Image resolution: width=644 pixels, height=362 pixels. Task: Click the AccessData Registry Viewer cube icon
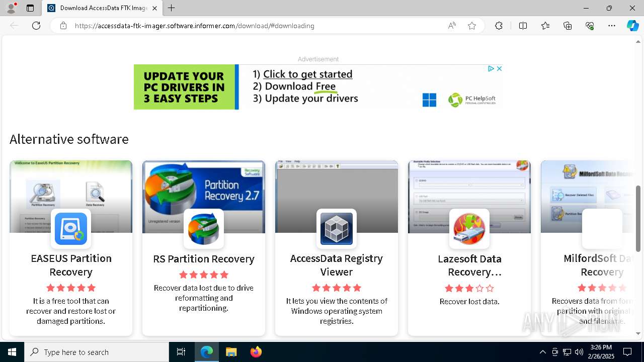tap(337, 229)
